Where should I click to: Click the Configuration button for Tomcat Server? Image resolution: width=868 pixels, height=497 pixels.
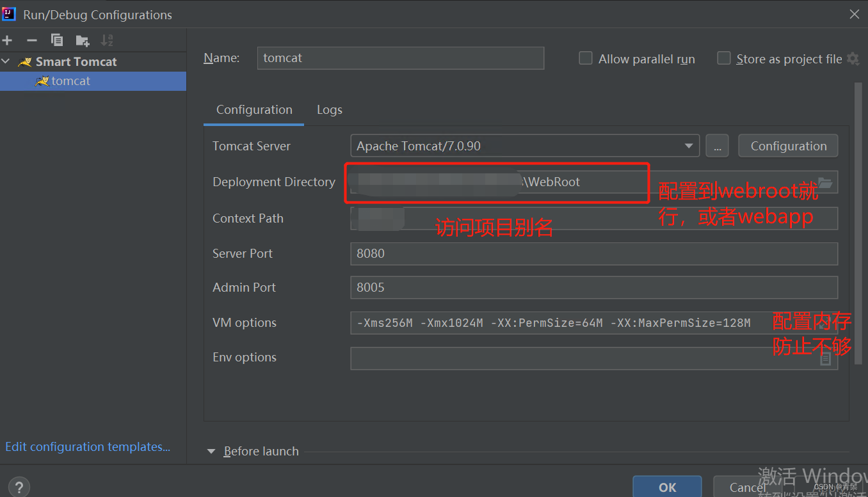(788, 146)
